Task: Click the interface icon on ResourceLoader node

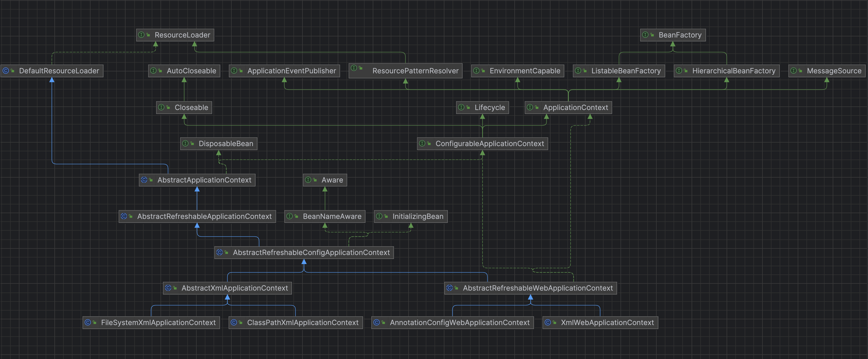Action: click(142, 35)
